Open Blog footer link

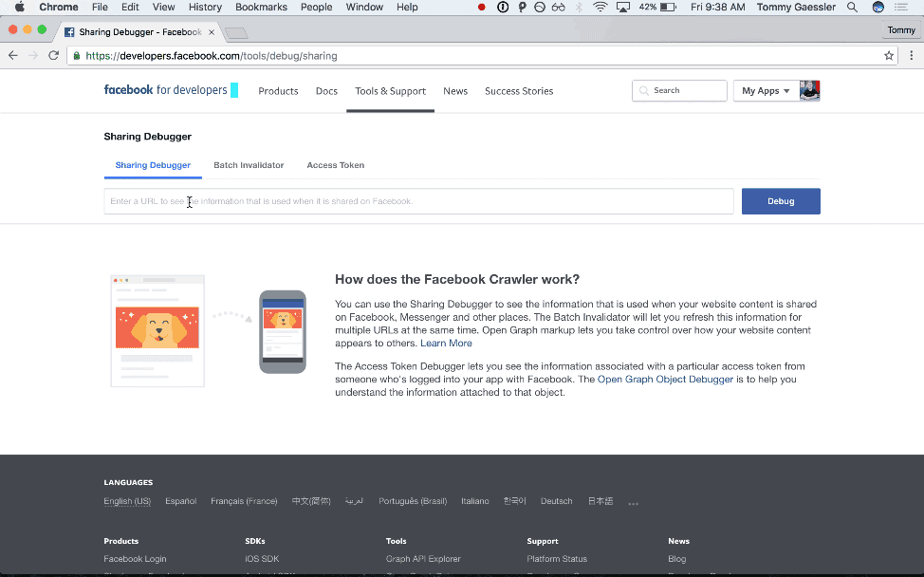677,559
